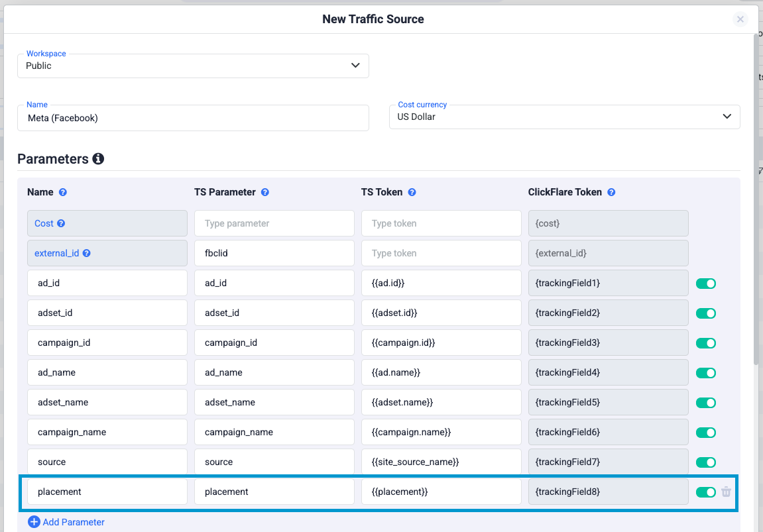The height and width of the screenshot is (532, 763).
Task: Click the adset_name TS Parameter field
Action: (x=274, y=402)
